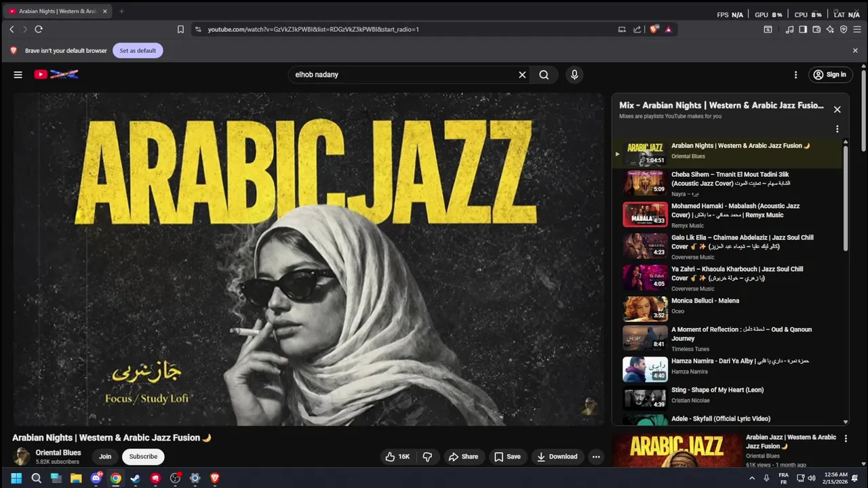
Task: Bookmark this page in the address bar
Action: [x=180, y=29]
